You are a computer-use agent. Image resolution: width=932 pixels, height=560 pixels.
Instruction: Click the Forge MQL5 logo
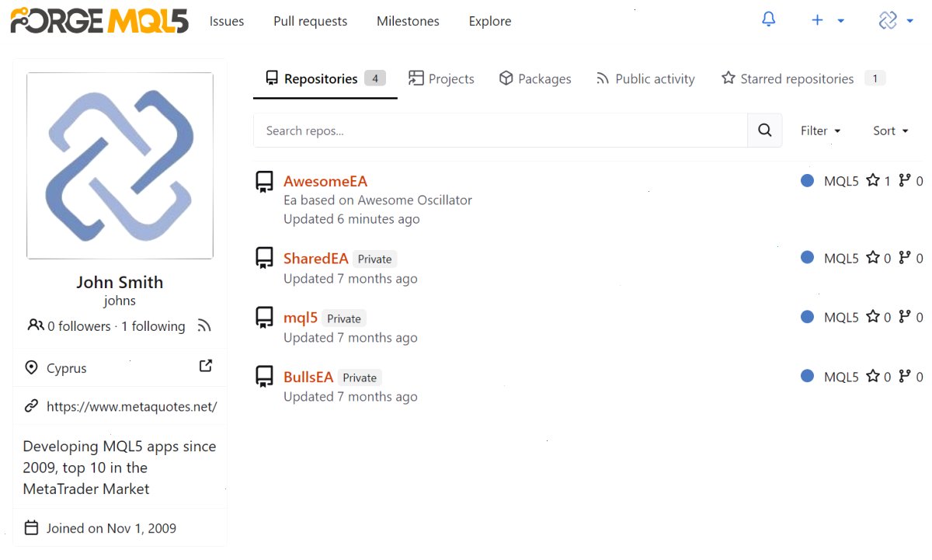point(99,21)
